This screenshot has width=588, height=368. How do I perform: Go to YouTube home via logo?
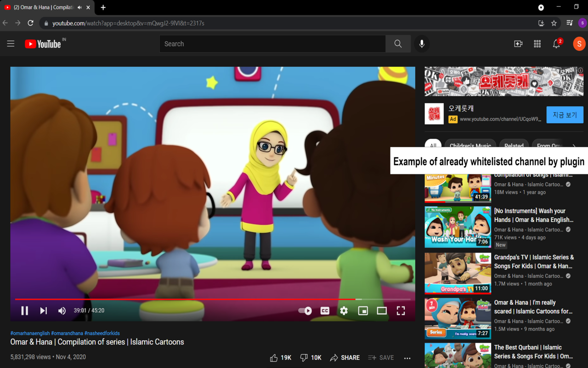click(43, 44)
